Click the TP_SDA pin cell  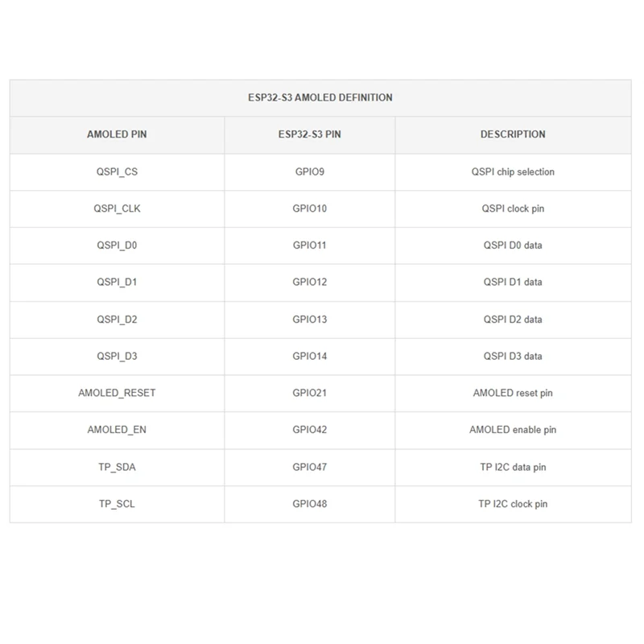coord(117,467)
